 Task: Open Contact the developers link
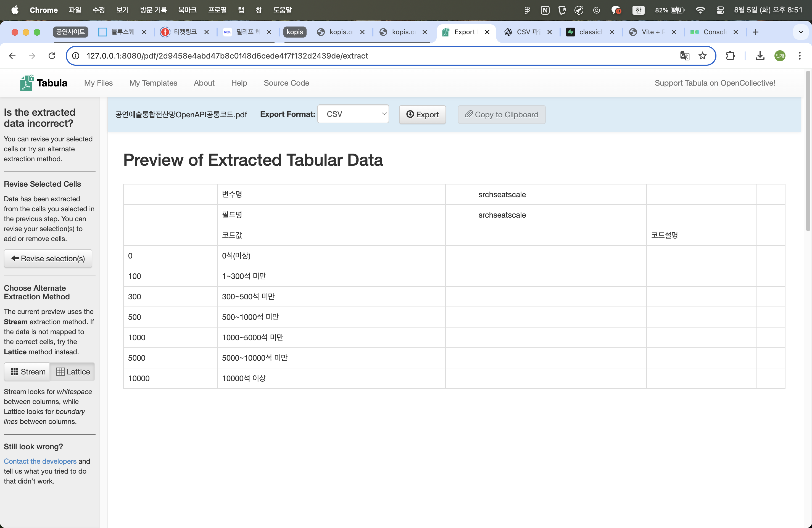[40, 461]
